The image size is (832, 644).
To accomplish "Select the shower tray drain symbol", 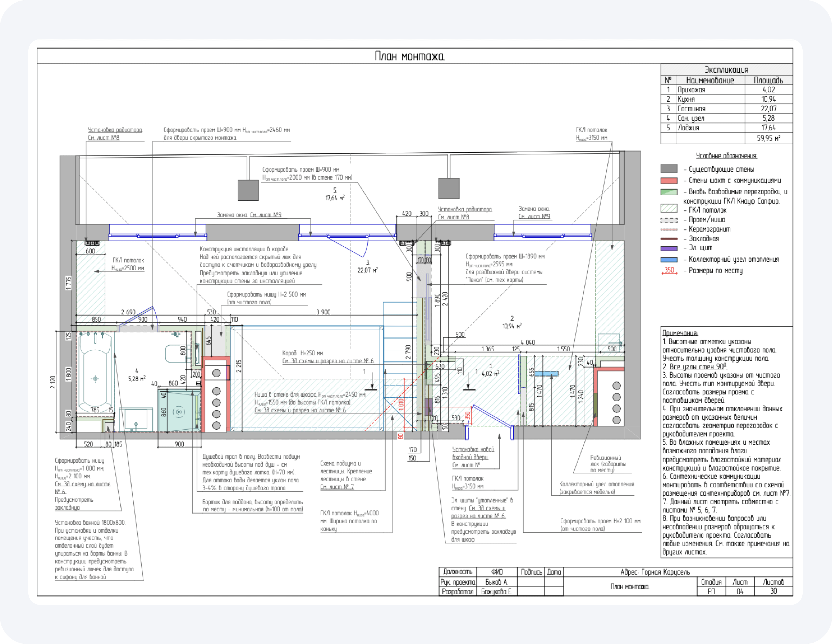I will [x=179, y=412].
